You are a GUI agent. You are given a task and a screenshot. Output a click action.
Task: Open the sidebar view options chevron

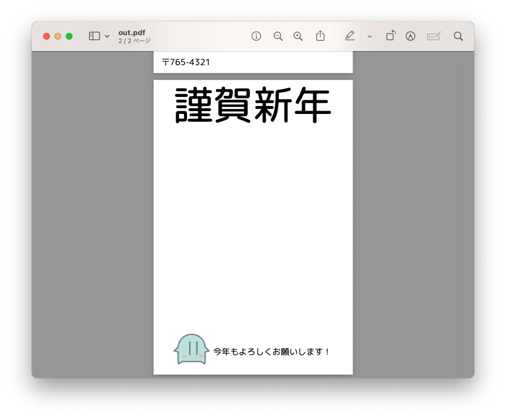(107, 36)
